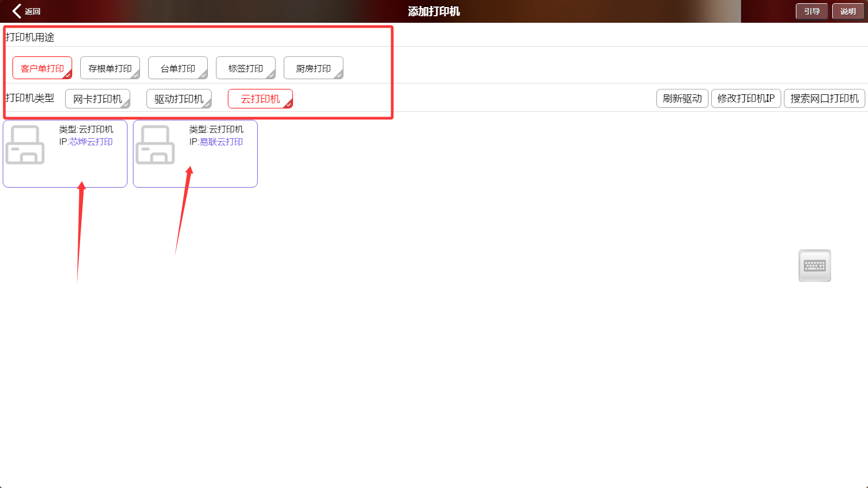Click 修改打印机IP button
868x488 pixels.
[746, 99]
